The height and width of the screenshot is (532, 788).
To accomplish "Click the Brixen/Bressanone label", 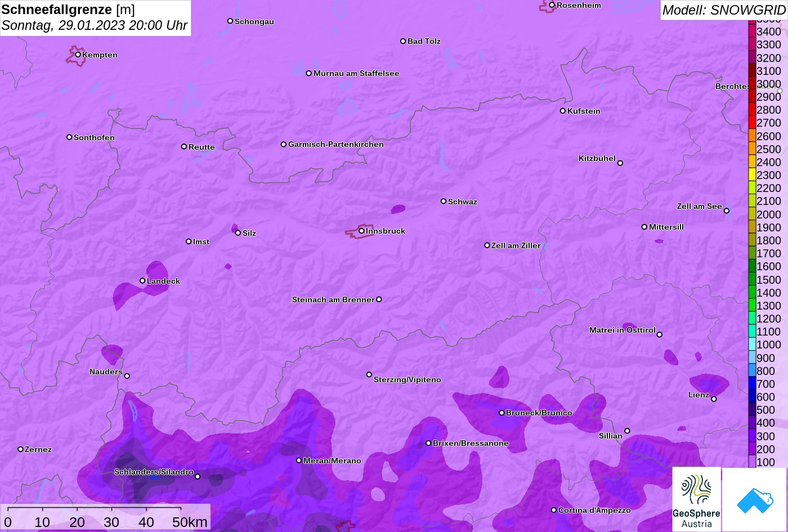I will pos(471,443).
